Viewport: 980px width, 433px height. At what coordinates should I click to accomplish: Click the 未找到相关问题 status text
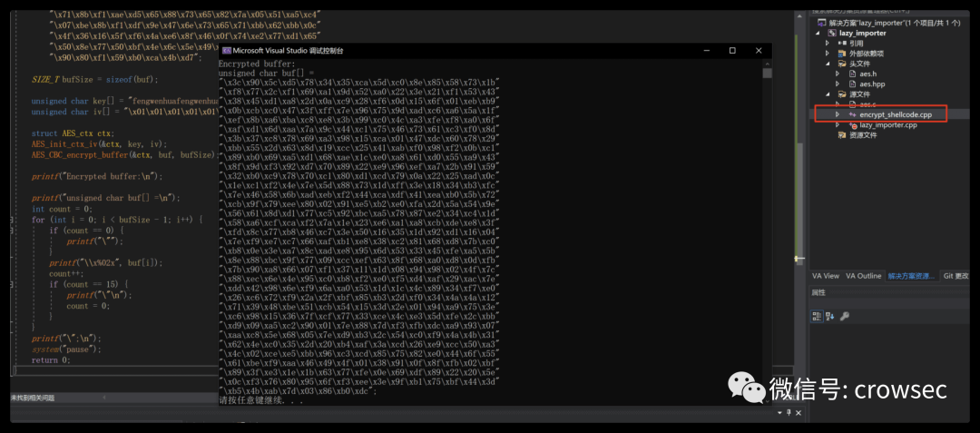[33, 398]
